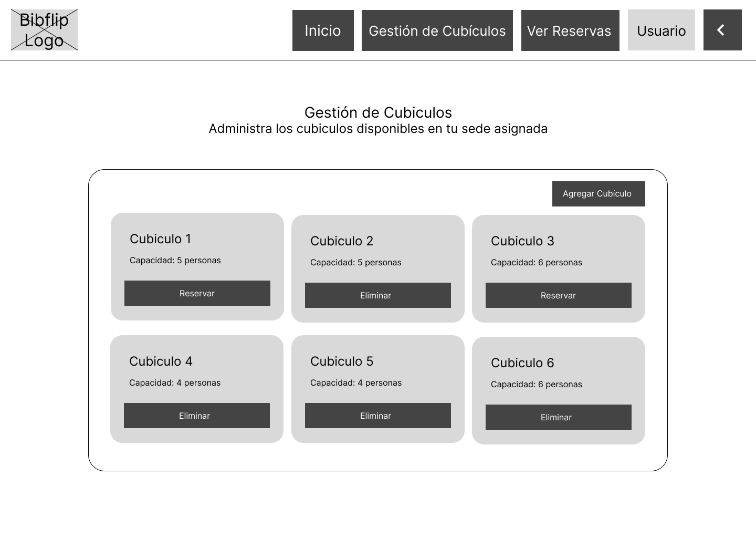756x538 pixels.
Task: Select the Cubiculo 1 card title
Action: pos(160,239)
